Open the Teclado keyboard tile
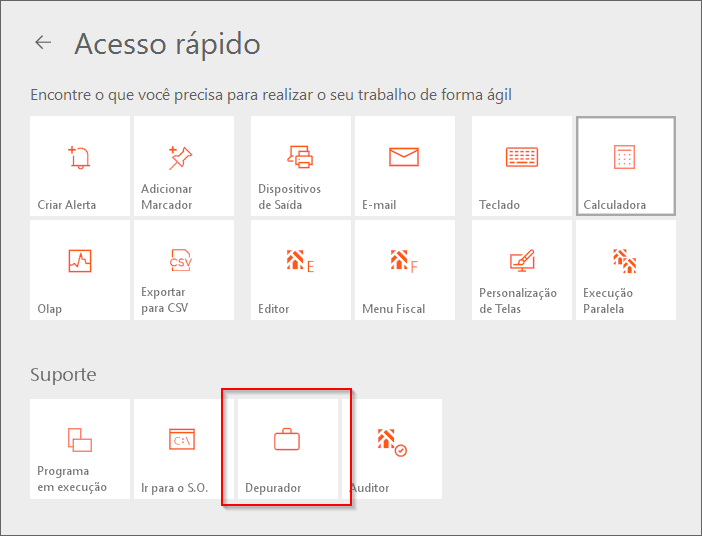This screenshot has width=702, height=536. (522, 166)
